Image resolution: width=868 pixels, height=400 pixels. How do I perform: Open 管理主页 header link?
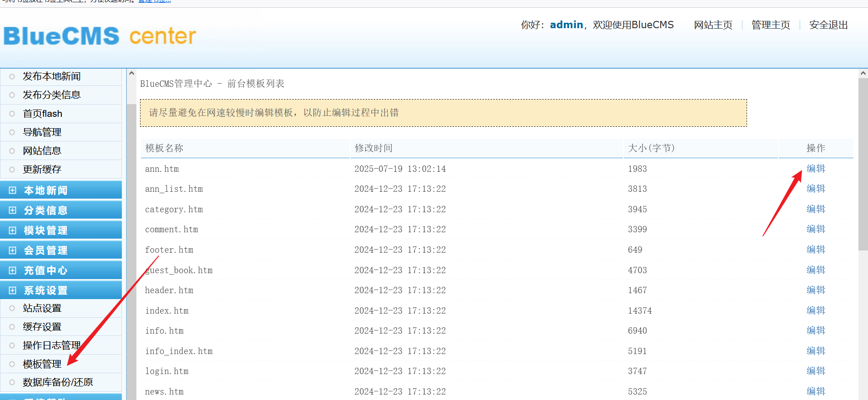[771, 25]
